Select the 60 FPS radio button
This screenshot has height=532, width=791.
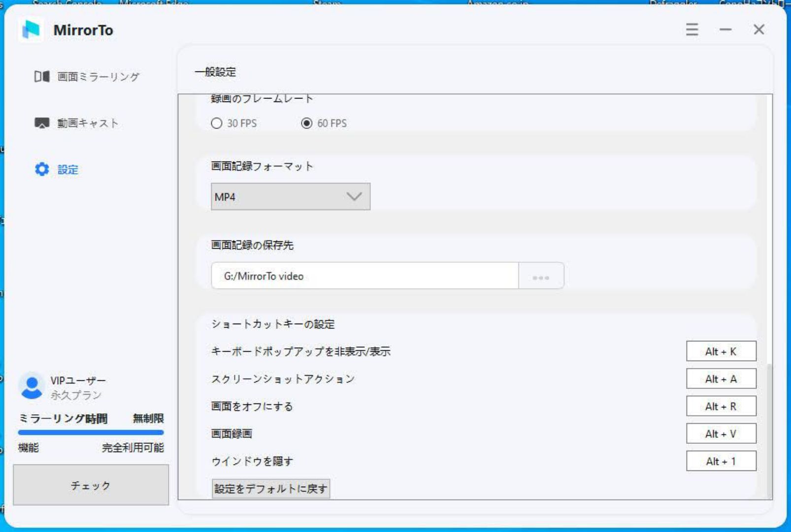306,123
